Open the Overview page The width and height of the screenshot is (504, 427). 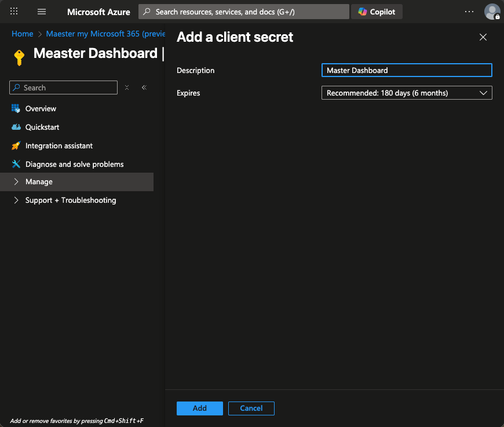pyautogui.click(x=41, y=108)
